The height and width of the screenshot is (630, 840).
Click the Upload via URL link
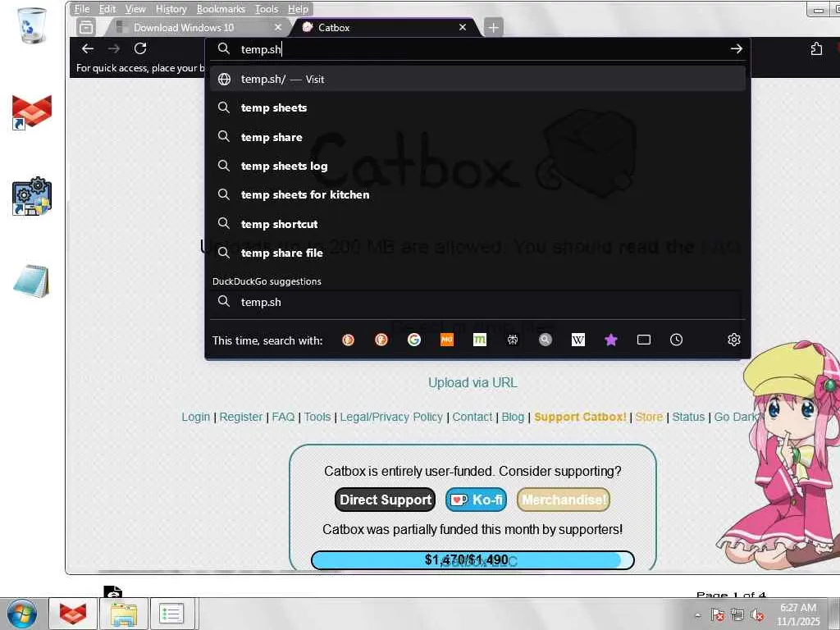pyautogui.click(x=472, y=382)
